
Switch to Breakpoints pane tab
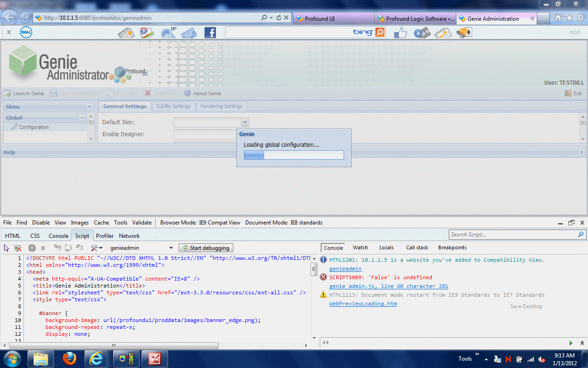click(x=452, y=247)
